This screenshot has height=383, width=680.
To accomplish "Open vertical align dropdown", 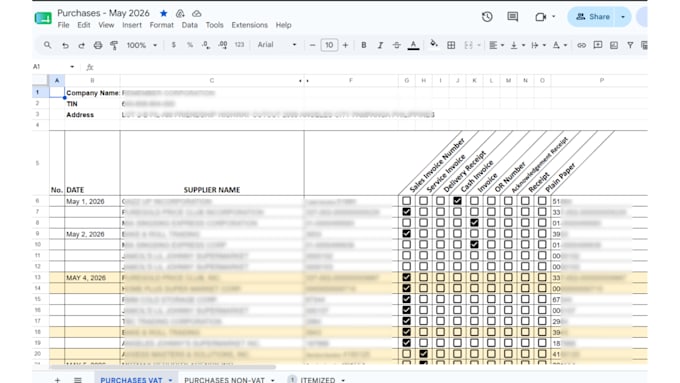I will 517,45.
